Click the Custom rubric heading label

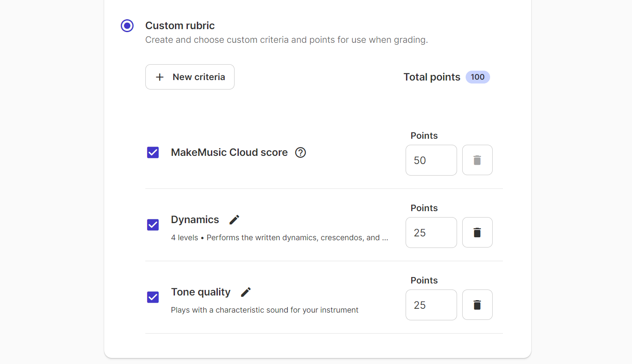tap(180, 26)
